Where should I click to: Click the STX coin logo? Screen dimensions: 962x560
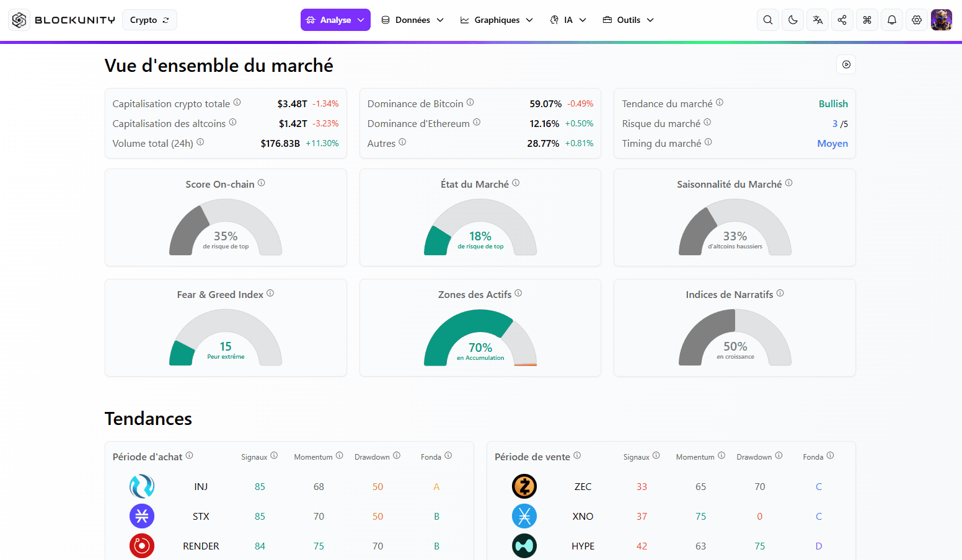[142, 516]
